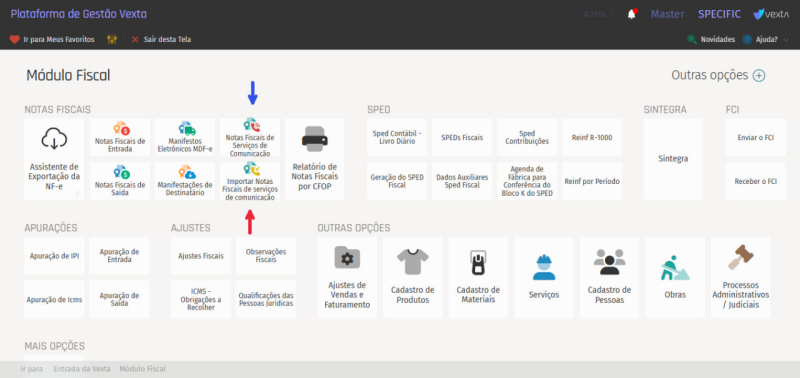This screenshot has width=800, height=378.
Task: Open Ajustes Fiscais
Action: [201, 256]
